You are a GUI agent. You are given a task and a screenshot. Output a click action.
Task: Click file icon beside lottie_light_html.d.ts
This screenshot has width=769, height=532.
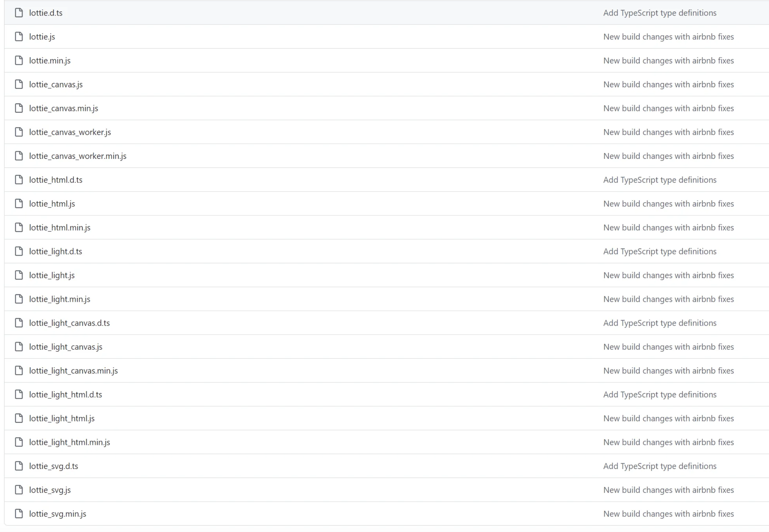click(19, 395)
